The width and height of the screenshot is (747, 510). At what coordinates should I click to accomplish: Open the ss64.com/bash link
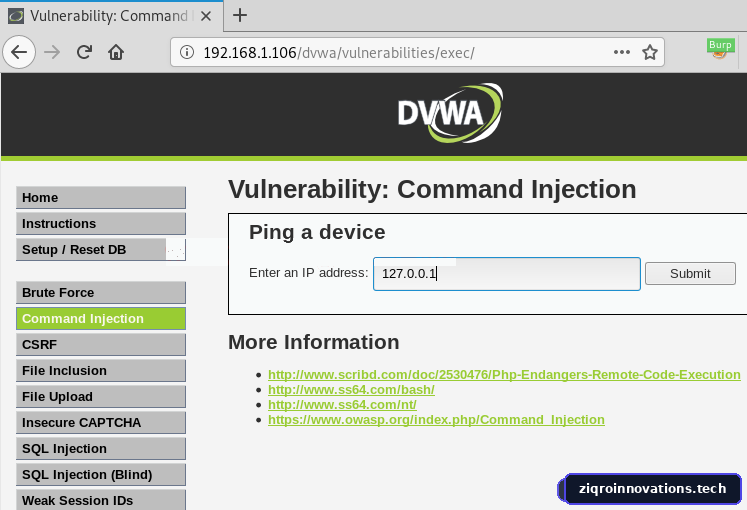pos(351,390)
